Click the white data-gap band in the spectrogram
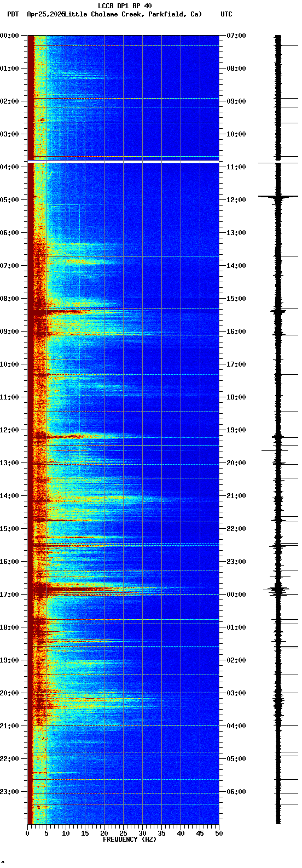 123,162
